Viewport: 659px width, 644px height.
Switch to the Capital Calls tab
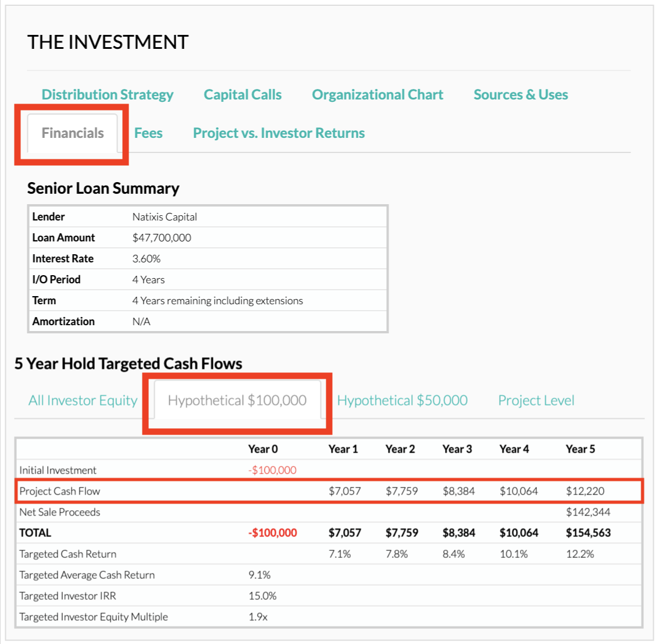click(x=243, y=95)
